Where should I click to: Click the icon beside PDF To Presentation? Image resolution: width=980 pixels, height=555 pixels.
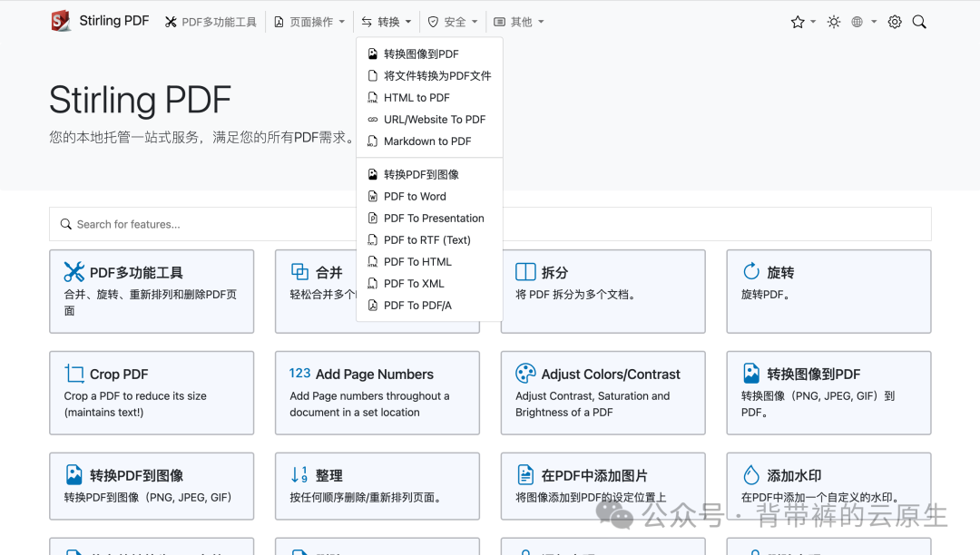[373, 218]
